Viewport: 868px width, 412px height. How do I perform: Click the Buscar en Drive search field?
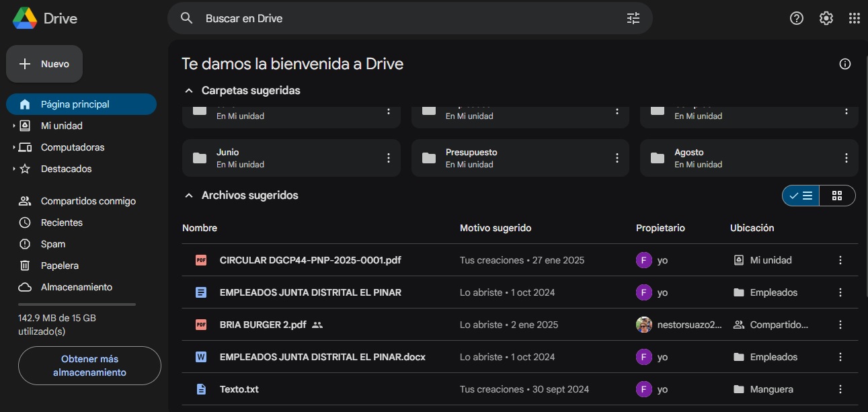[403, 18]
